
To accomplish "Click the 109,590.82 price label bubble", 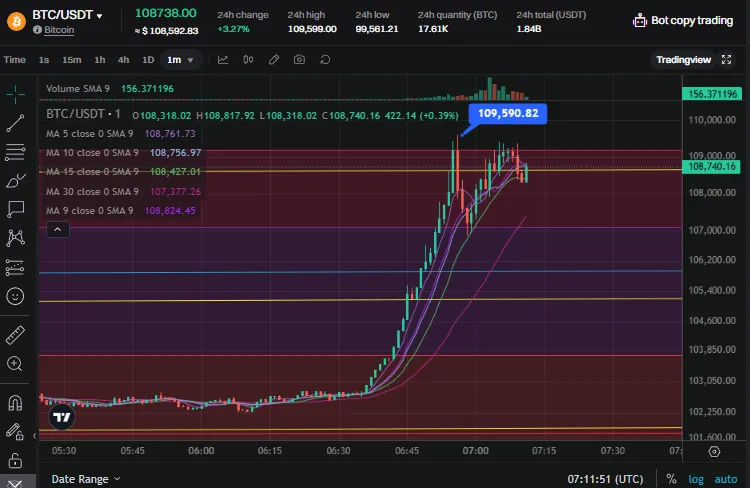I will [x=508, y=113].
